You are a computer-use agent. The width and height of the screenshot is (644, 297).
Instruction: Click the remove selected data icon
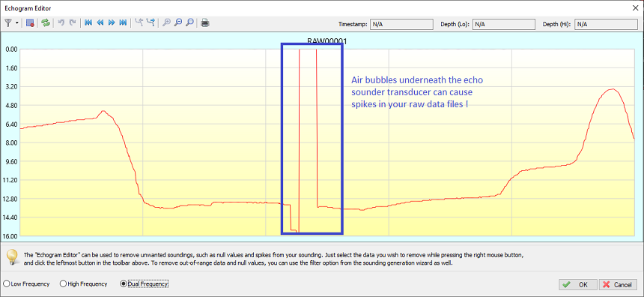(30, 23)
